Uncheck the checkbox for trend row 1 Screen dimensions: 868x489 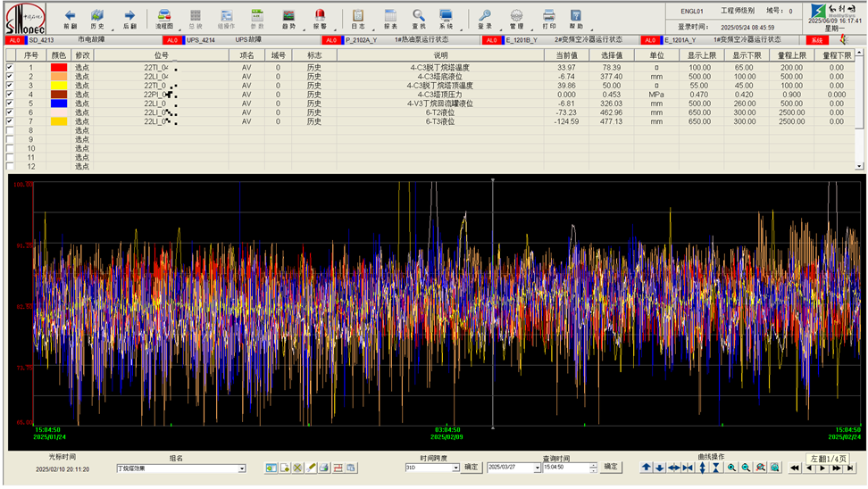coord(10,68)
